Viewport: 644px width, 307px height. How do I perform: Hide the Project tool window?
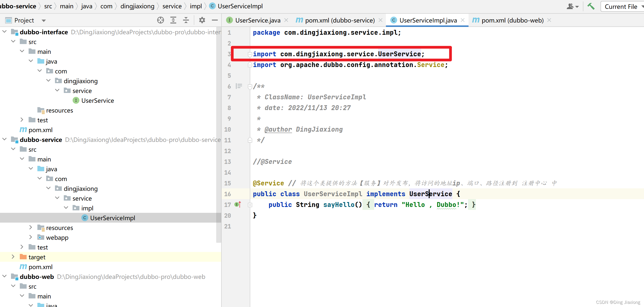click(215, 20)
